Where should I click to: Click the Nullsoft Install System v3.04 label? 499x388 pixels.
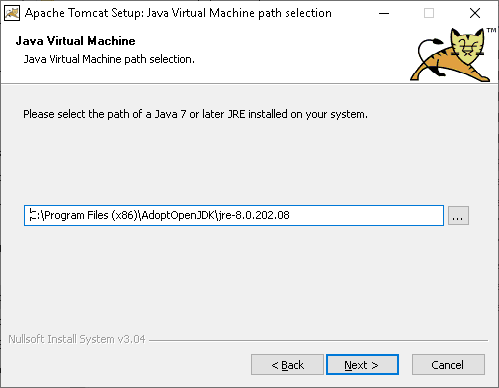77,339
